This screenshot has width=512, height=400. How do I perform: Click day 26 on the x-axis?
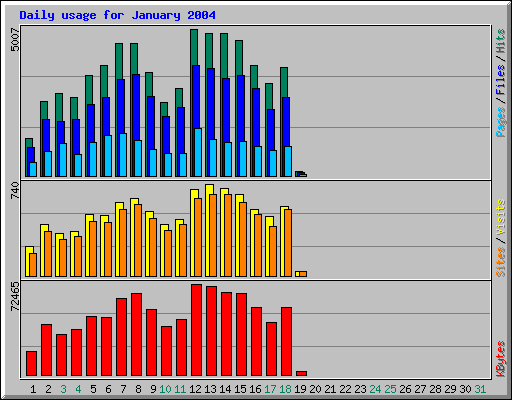tap(405, 389)
